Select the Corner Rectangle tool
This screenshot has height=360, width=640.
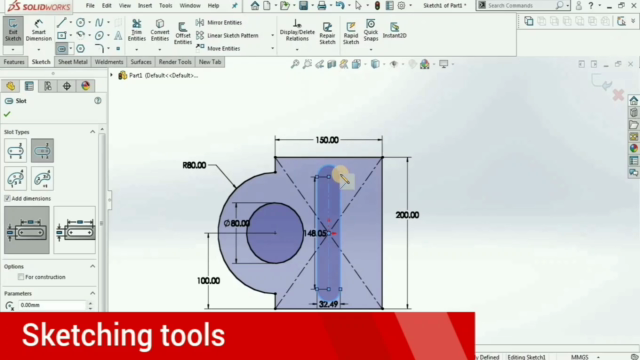pyautogui.click(x=61, y=36)
